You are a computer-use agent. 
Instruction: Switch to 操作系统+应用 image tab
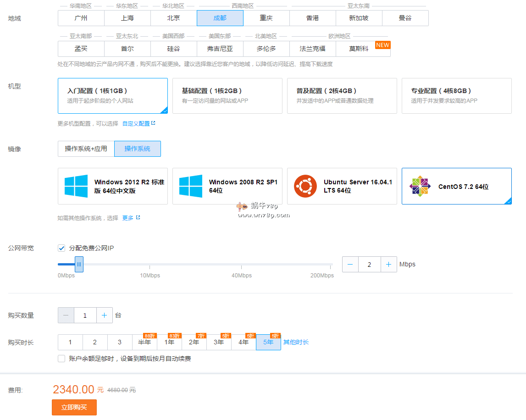86,149
